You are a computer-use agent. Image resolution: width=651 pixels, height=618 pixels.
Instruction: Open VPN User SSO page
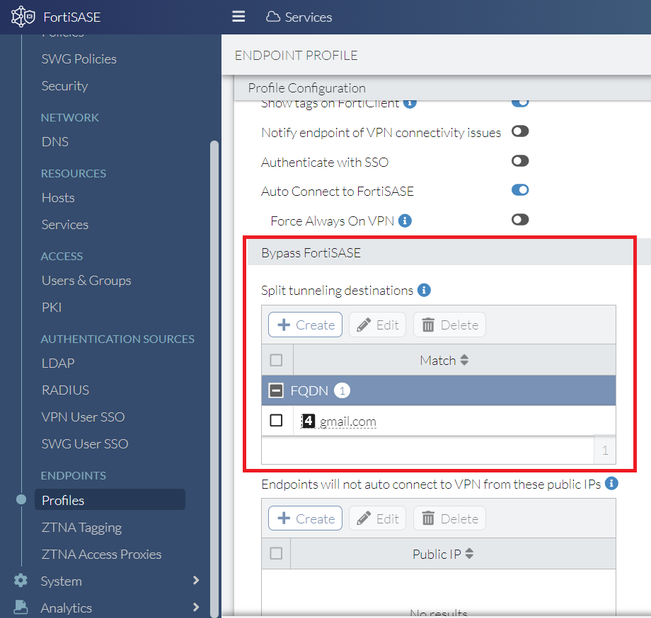pos(83,417)
